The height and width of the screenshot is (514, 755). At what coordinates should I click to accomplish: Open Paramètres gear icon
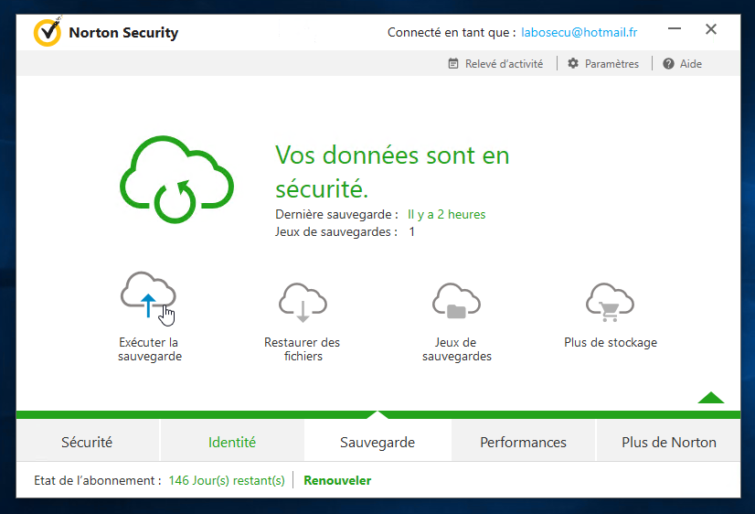[x=573, y=64]
